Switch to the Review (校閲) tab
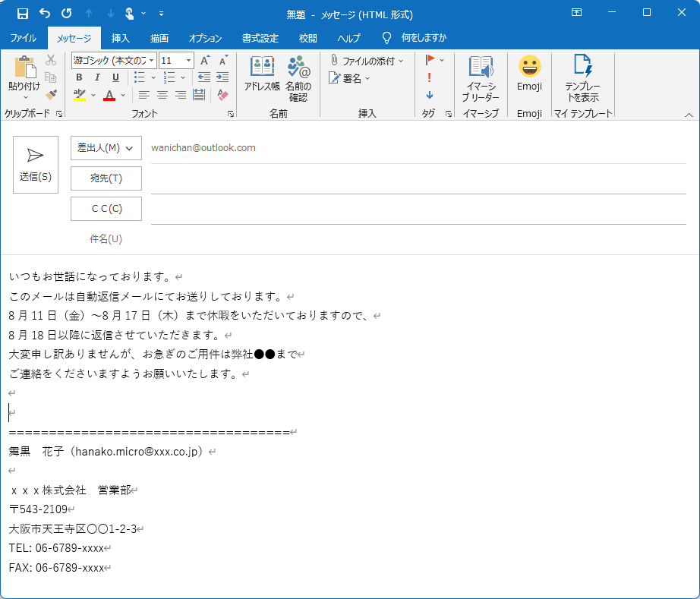The image size is (700, 599). (308, 39)
